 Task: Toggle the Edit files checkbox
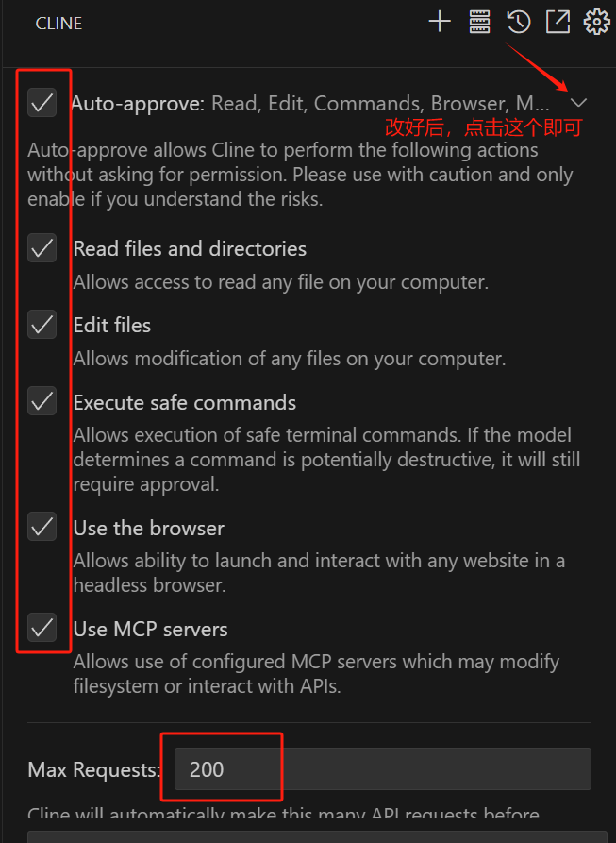click(42, 325)
